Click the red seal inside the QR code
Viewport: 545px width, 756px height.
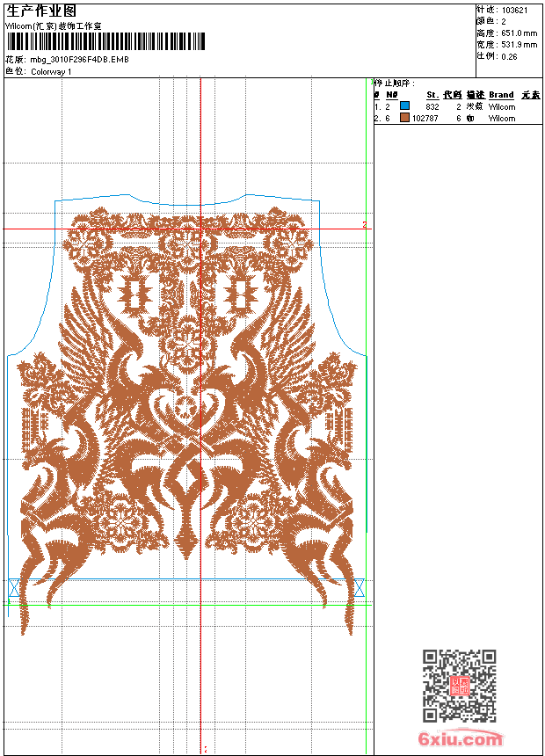pos(460,687)
